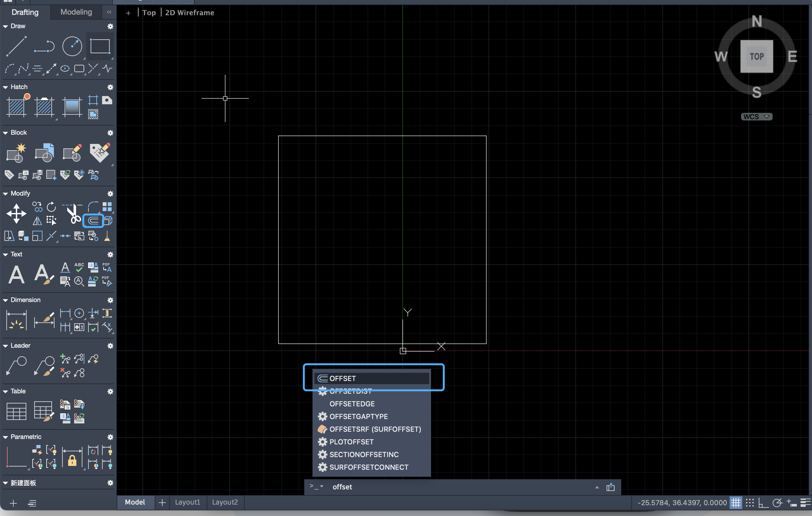Toggle dynamic input in status bar
The image size is (812, 516).
tap(791, 503)
